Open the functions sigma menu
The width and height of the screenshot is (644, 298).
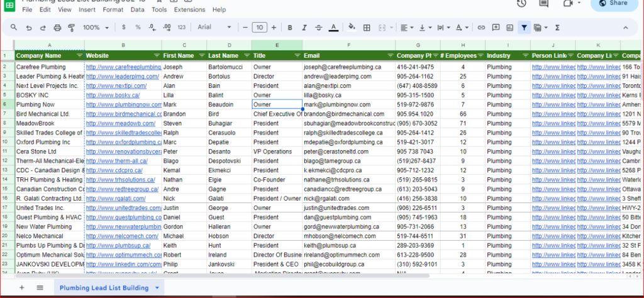(x=557, y=28)
